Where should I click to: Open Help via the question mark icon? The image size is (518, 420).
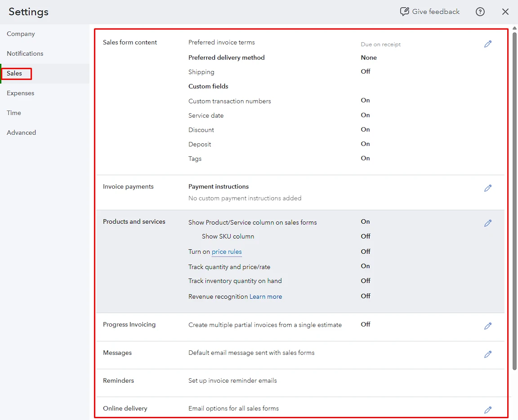480,12
